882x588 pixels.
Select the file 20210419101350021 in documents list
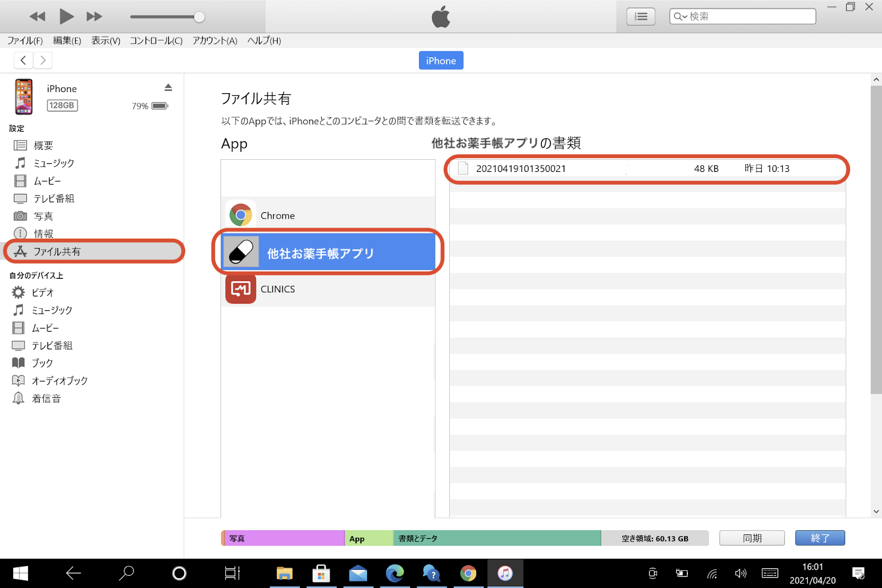pyautogui.click(x=521, y=169)
